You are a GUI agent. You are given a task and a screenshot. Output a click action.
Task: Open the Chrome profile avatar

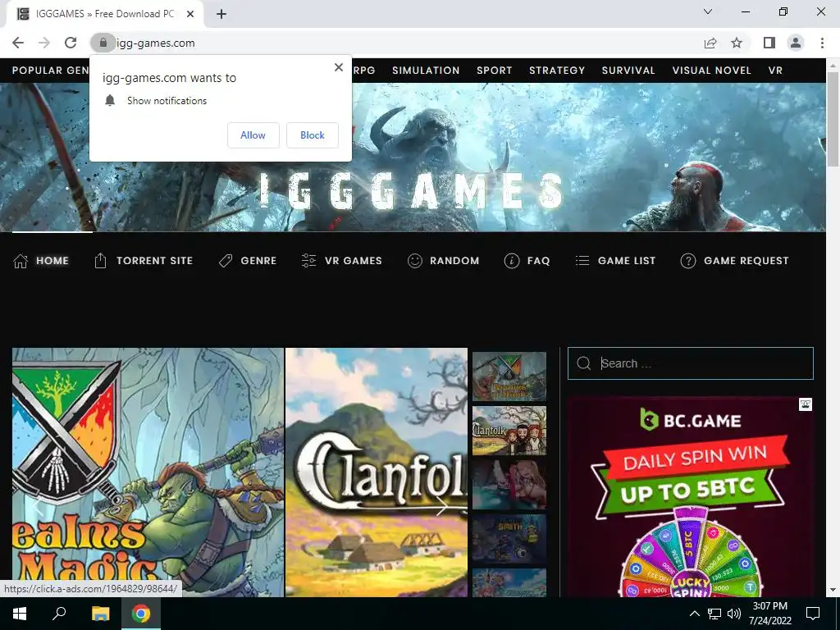point(796,43)
